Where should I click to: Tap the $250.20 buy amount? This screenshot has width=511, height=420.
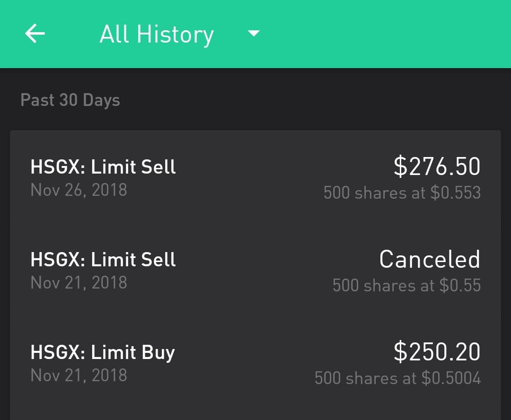point(437,352)
